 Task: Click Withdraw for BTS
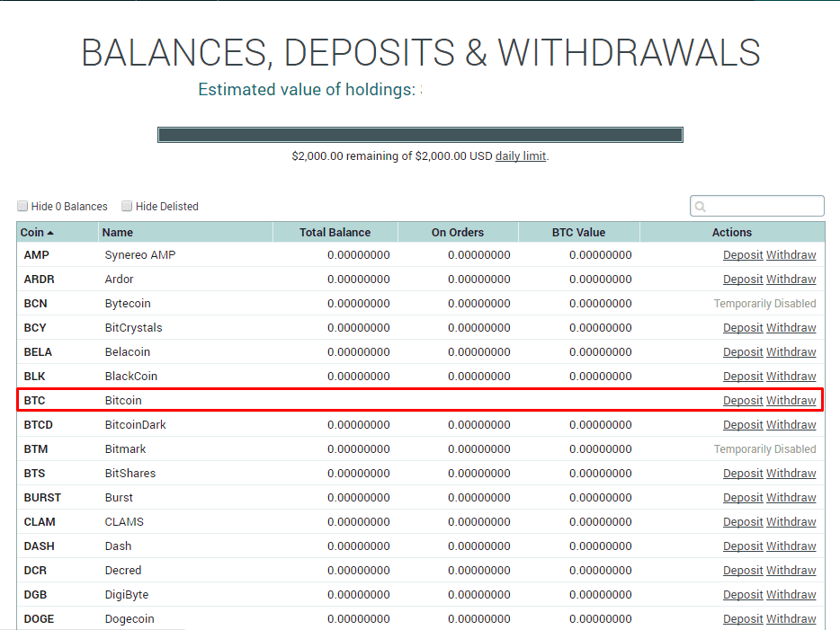point(791,473)
